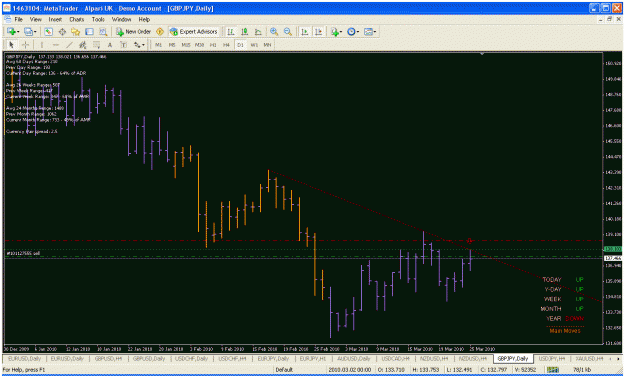Switch to the USDCHF,Daily chart tab
This screenshot has width=625, height=376.
click(191, 359)
